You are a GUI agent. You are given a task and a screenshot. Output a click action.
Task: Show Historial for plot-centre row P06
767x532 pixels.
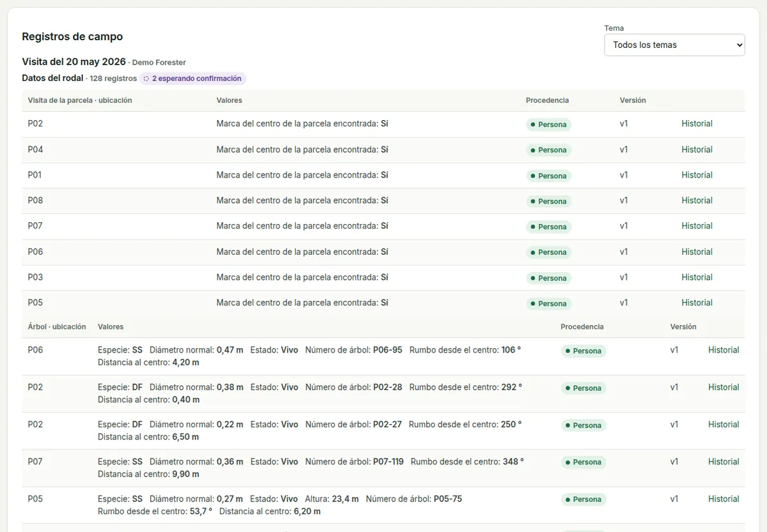click(697, 252)
